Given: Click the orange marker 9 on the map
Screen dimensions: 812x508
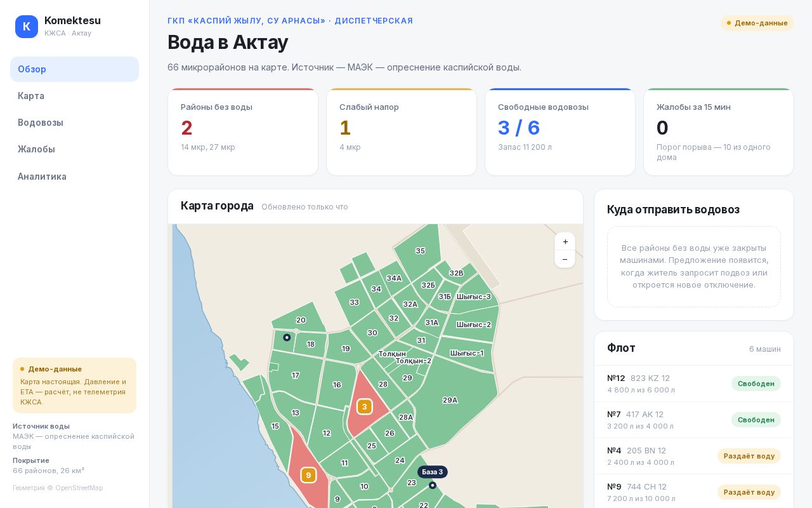Looking at the screenshot, I should [x=308, y=475].
